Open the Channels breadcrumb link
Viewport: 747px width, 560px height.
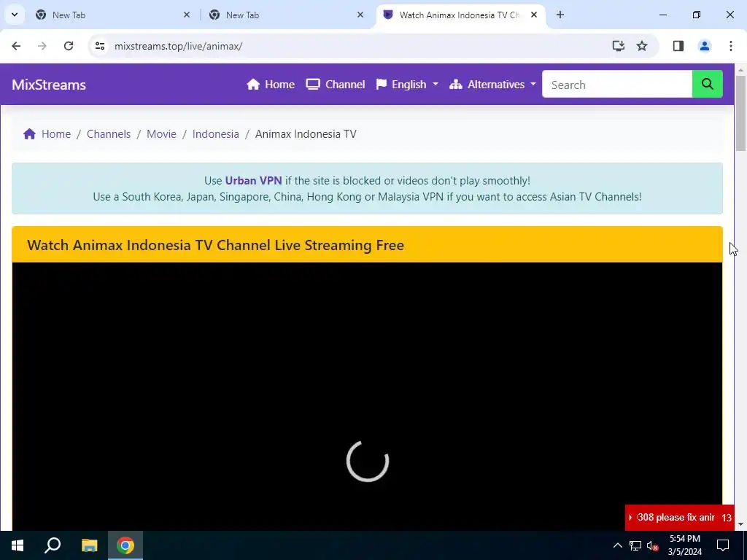[x=109, y=134]
